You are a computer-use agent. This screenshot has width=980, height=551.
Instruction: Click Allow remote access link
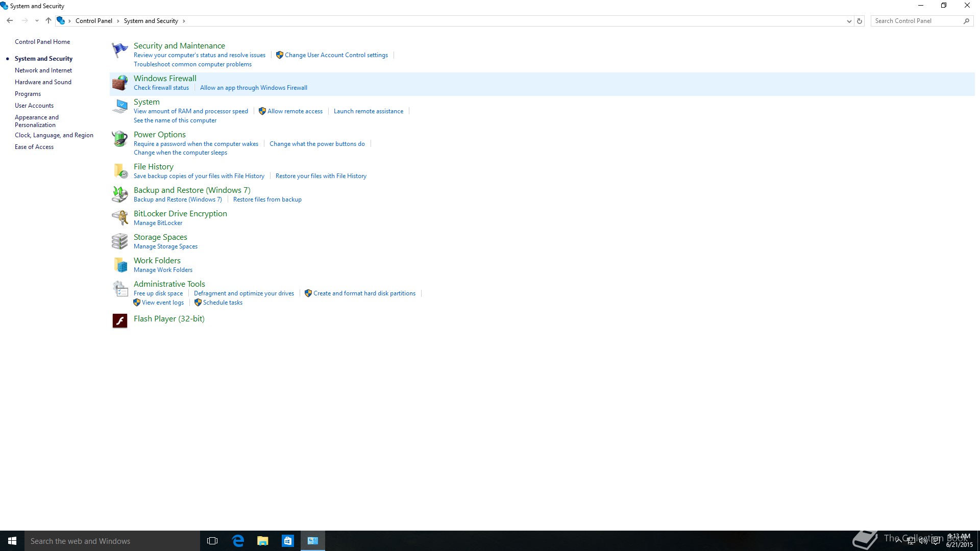pyautogui.click(x=295, y=111)
